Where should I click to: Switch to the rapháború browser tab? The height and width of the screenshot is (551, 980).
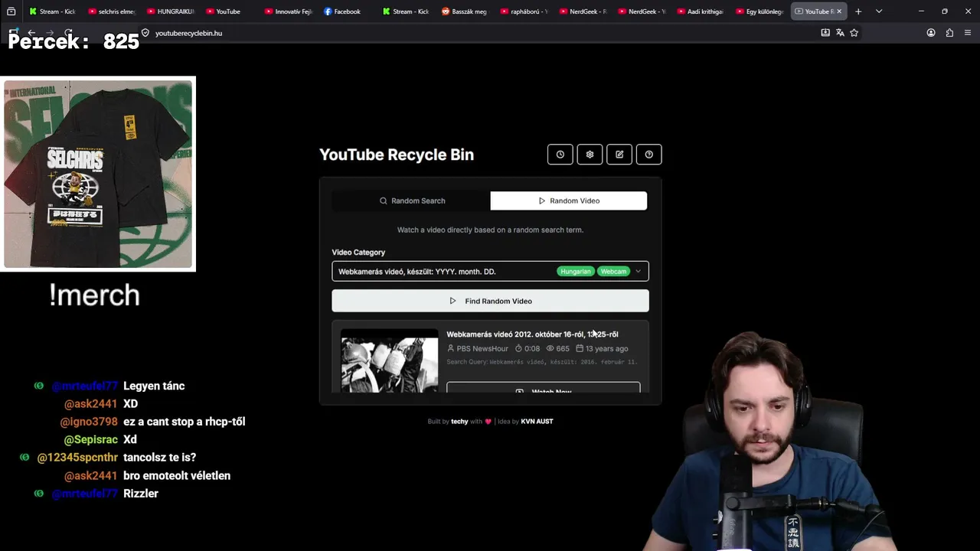524,11
